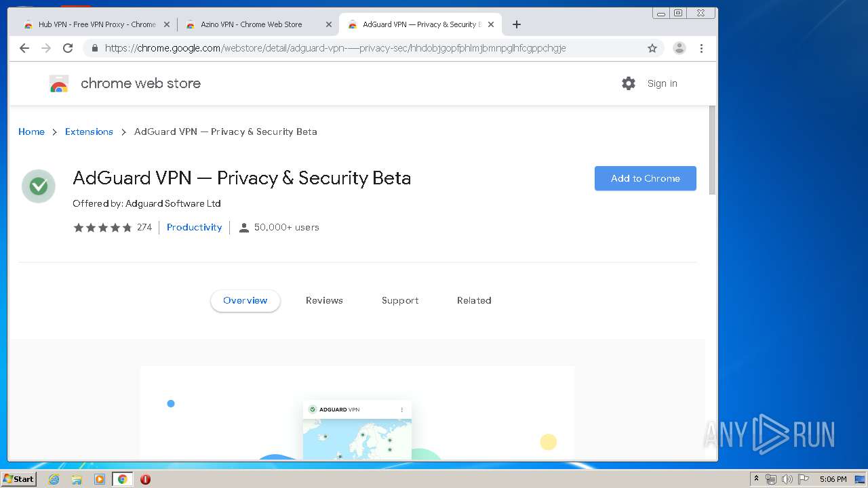Click the chrome web store logo
This screenshot has width=868, height=488.
(x=59, y=83)
